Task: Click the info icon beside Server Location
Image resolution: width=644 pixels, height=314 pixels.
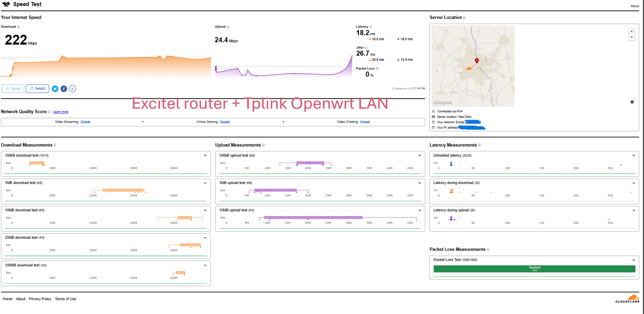Action: tap(464, 18)
